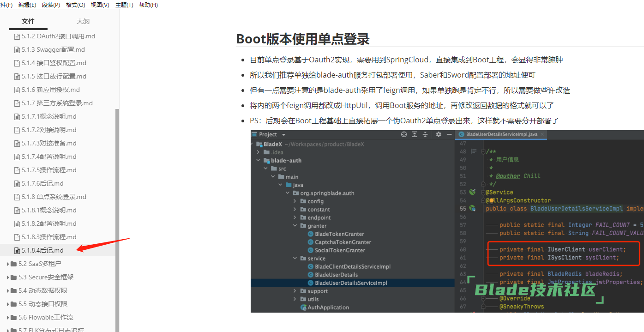Expand the 5.2 SaaS多租户 folder arrow
The height and width of the screenshot is (332, 644).
pyautogui.click(x=8, y=264)
